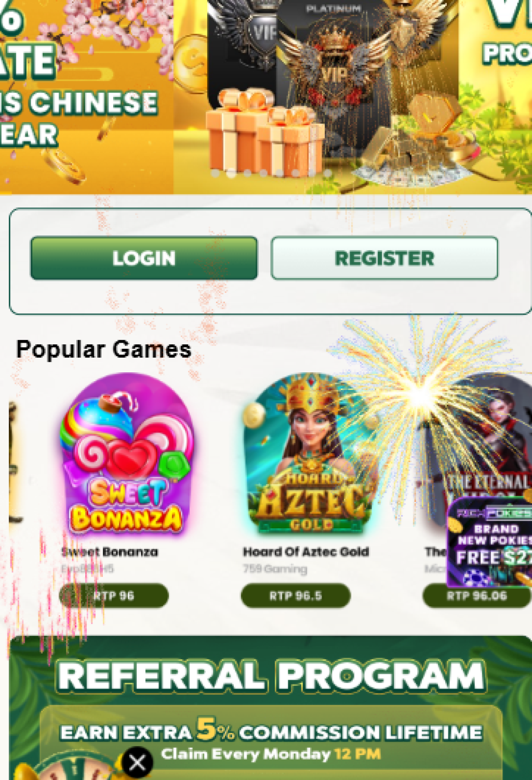The height and width of the screenshot is (780, 532).
Task: Click the RTP 96.06 badge
Action: [x=477, y=595]
